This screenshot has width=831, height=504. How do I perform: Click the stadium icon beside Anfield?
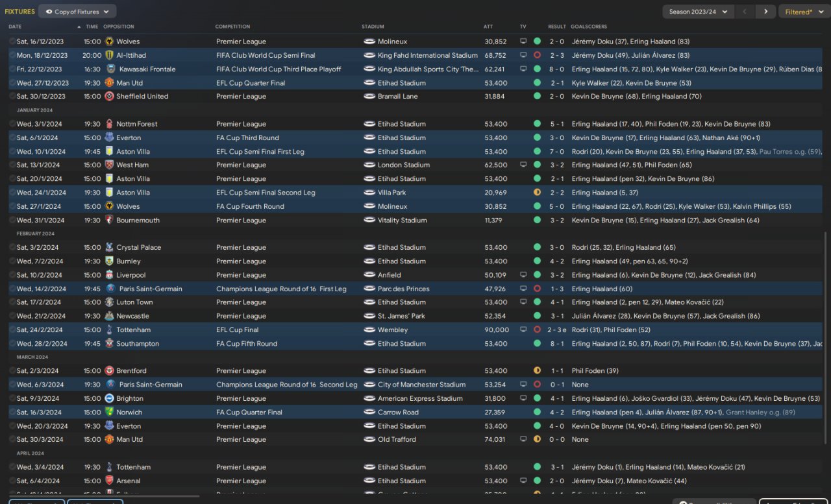pos(369,275)
